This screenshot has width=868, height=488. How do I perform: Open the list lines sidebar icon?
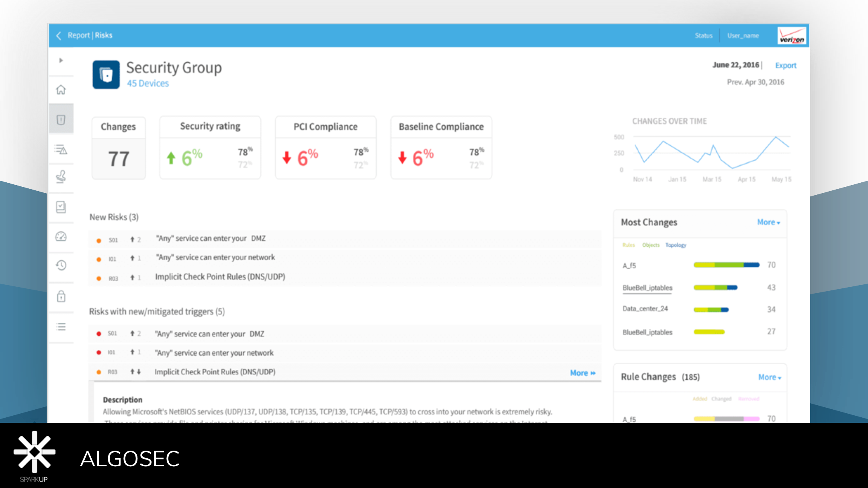click(x=61, y=327)
